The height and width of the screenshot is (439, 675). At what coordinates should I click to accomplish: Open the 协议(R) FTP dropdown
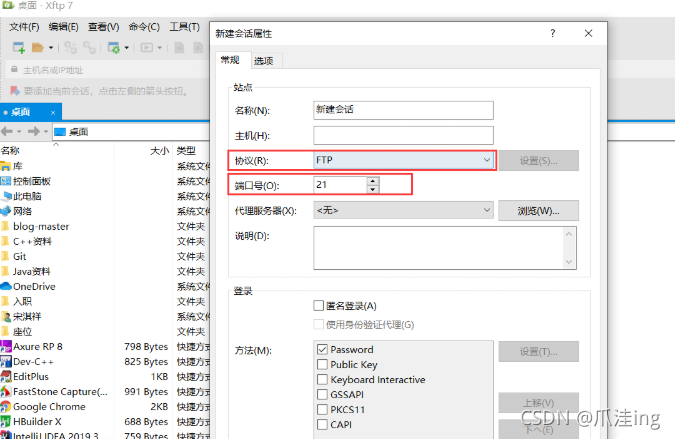tap(403, 161)
